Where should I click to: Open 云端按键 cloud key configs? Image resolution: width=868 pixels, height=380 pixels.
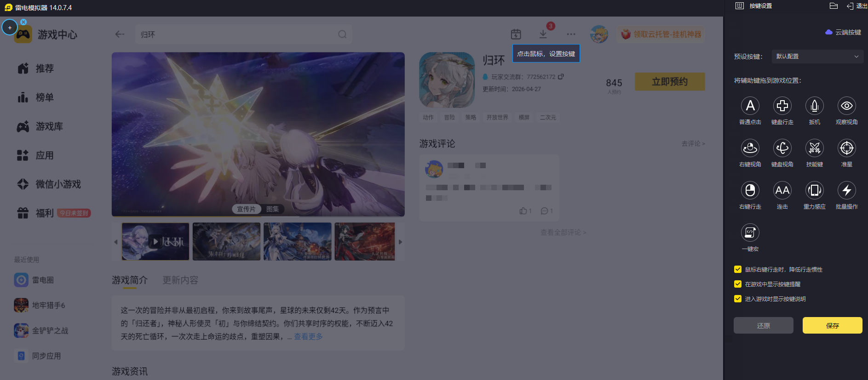pyautogui.click(x=843, y=32)
